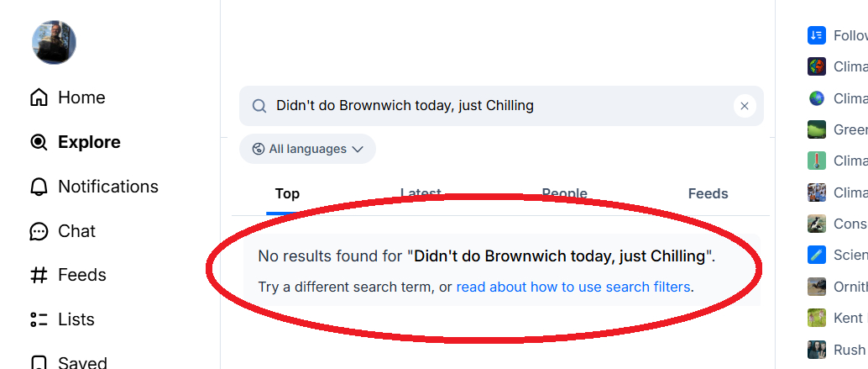
Task: Open the Following feed icon
Action: 817,35
